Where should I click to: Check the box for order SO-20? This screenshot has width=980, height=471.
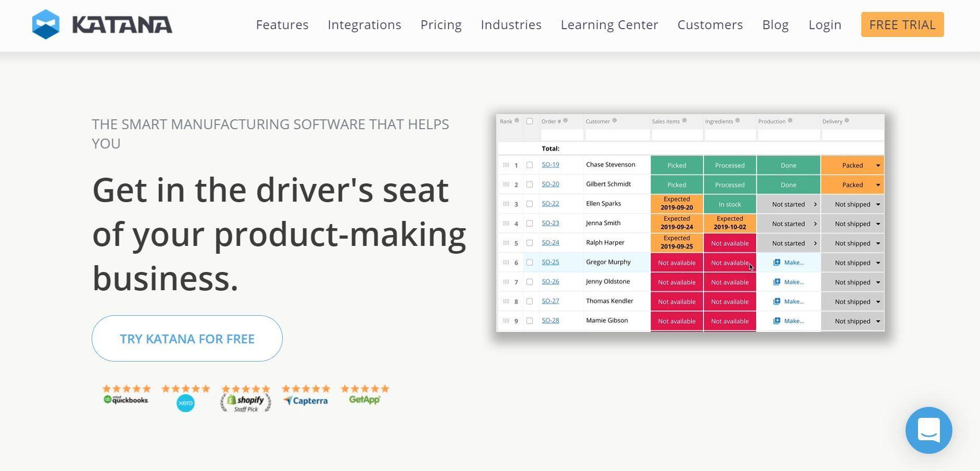pyautogui.click(x=530, y=184)
